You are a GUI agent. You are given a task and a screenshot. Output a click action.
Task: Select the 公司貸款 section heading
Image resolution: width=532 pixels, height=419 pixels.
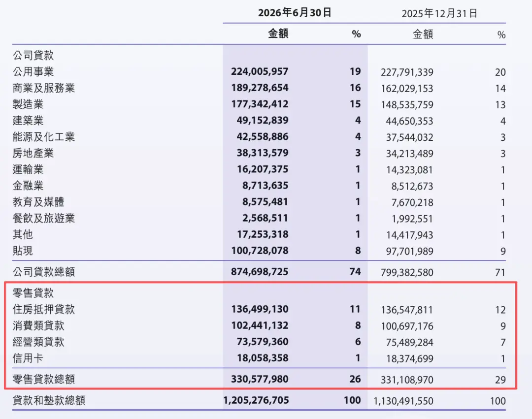coord(33,55)
